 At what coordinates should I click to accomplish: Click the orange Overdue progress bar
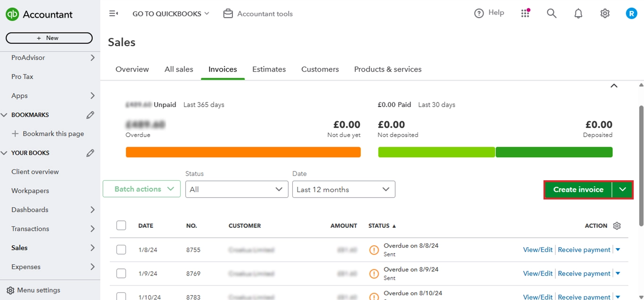pyautogui.click(x=243, y=152)
